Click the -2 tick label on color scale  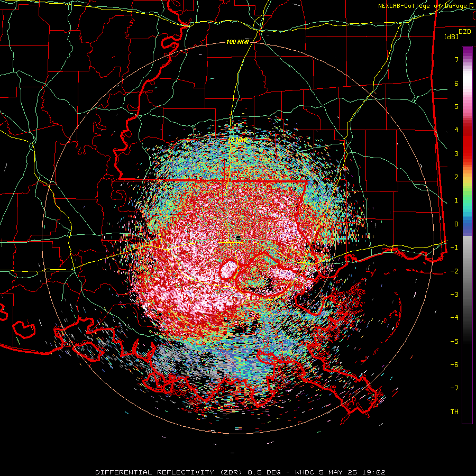pos(454,271)
